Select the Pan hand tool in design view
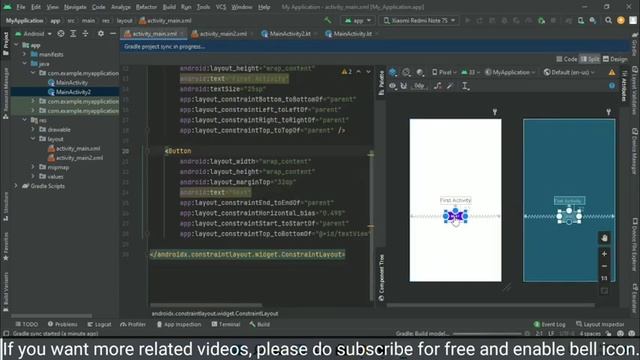Screen dimensions: 640x360 point(604,238)
